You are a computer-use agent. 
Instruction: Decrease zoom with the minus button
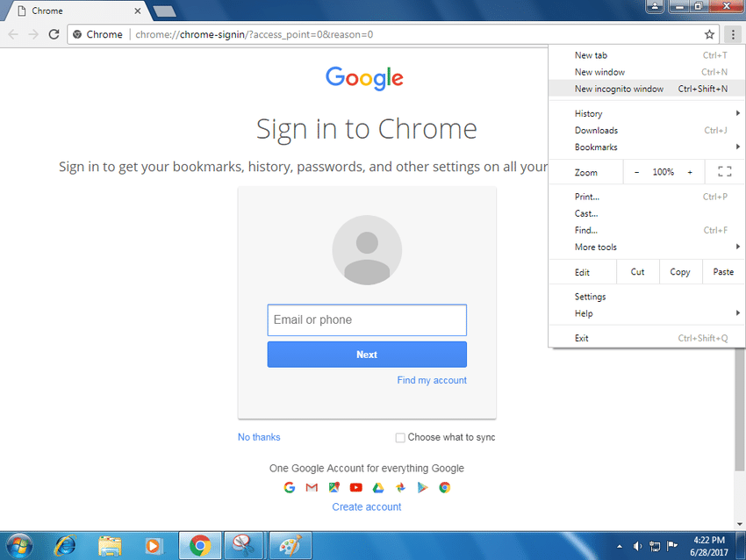(636, 172)
